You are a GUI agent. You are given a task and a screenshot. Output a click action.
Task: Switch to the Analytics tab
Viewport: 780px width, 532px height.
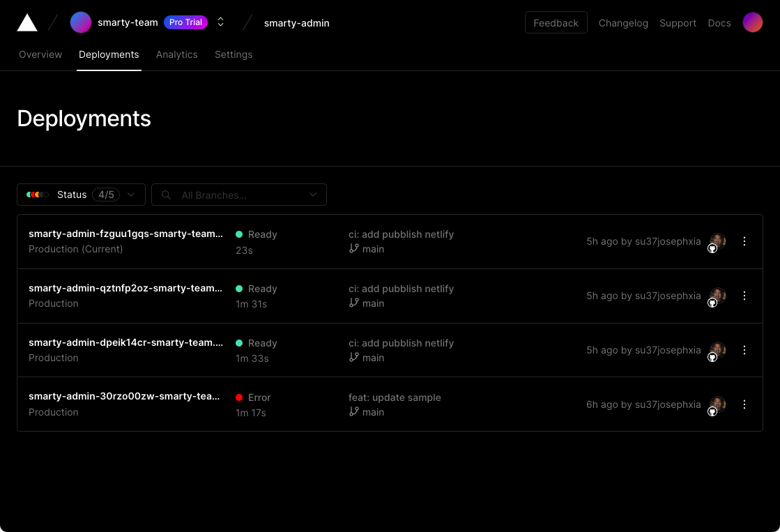(x=176, y=54)
